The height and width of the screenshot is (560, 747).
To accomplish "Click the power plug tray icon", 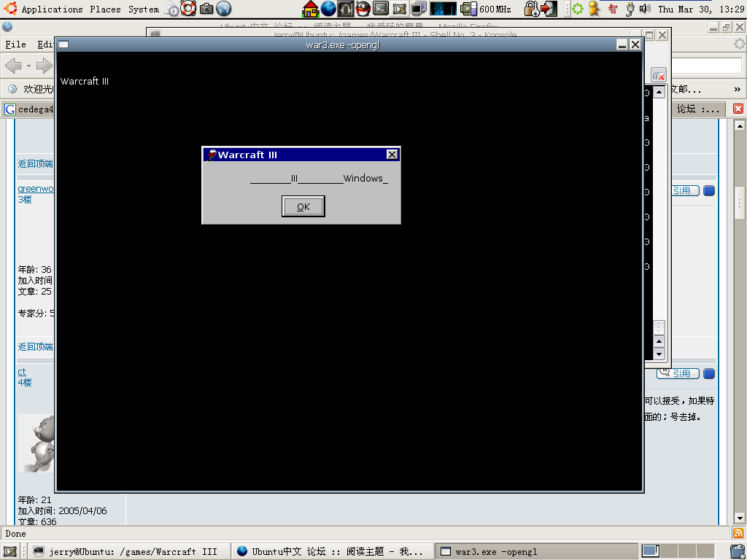I will click(630, 9).
